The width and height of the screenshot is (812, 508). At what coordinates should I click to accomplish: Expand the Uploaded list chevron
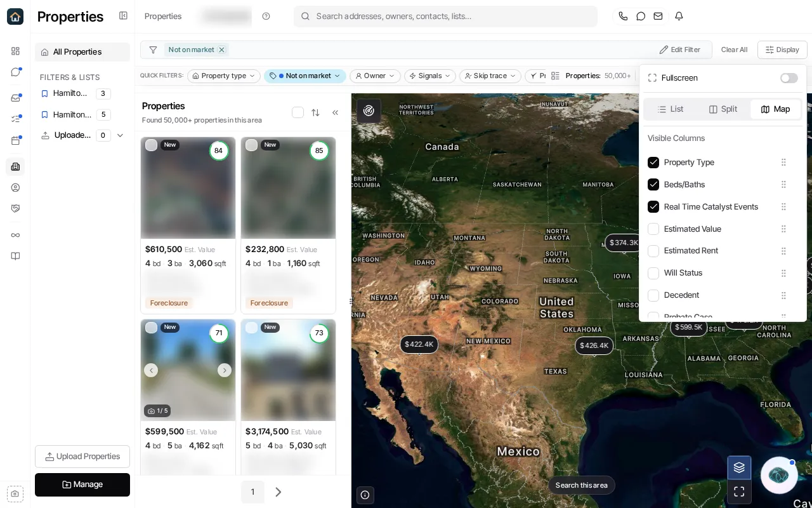pyautogui.click(x=120, y=135)
